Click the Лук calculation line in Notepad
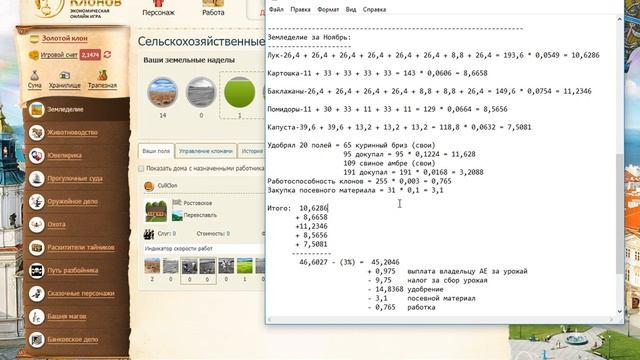 coord(433,55)
